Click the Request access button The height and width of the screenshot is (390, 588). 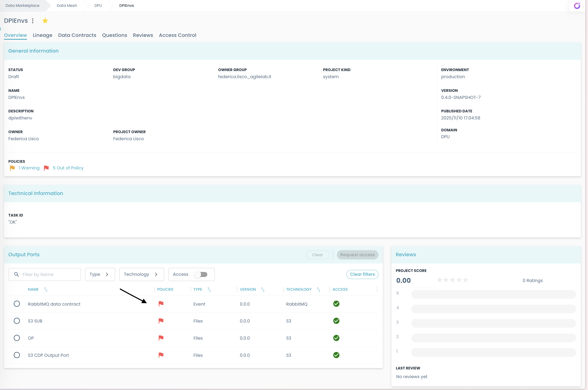[x=357, y=255]
